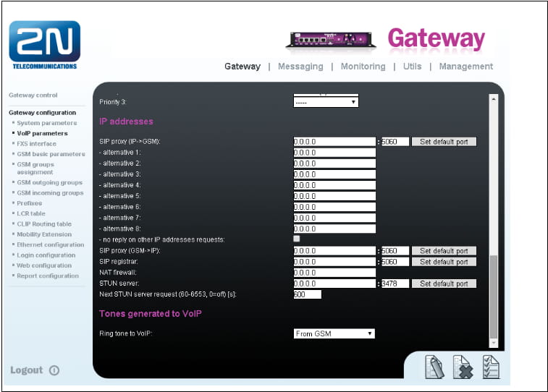Click the SIP registrar address field
This screenshot has width=548, height=392.
tap(334, 262)
